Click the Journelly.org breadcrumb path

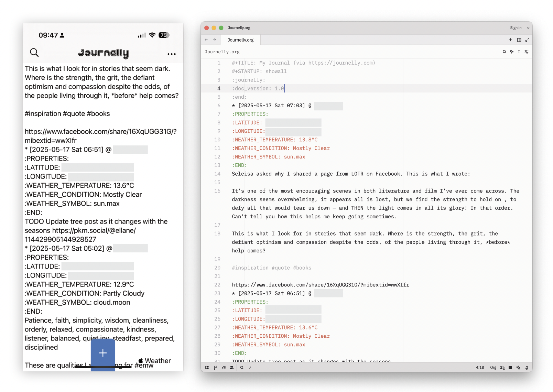222,52
